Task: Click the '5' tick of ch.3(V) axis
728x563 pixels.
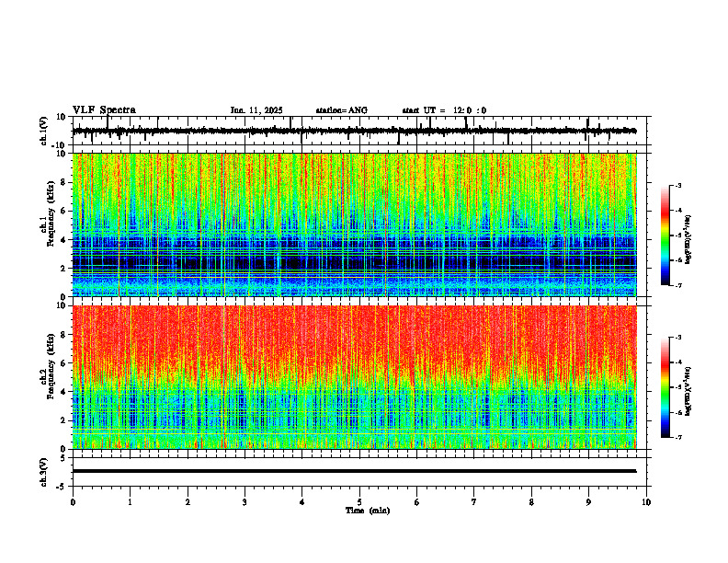Action: click(63, 458)
